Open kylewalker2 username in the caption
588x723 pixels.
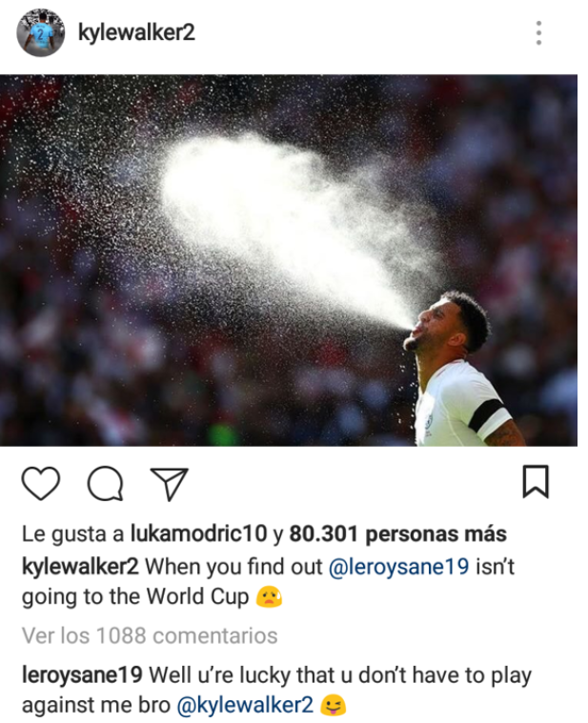coord(80,567)
